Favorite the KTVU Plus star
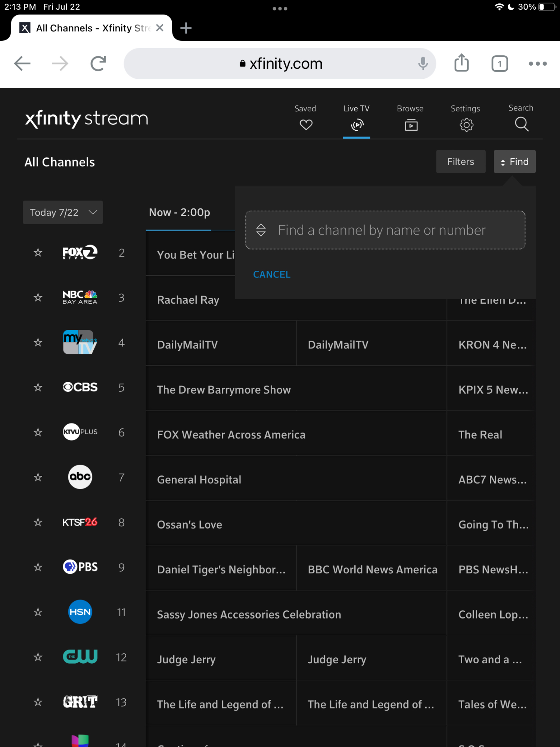Screen dimensions: 560x747 click(38, 433)
